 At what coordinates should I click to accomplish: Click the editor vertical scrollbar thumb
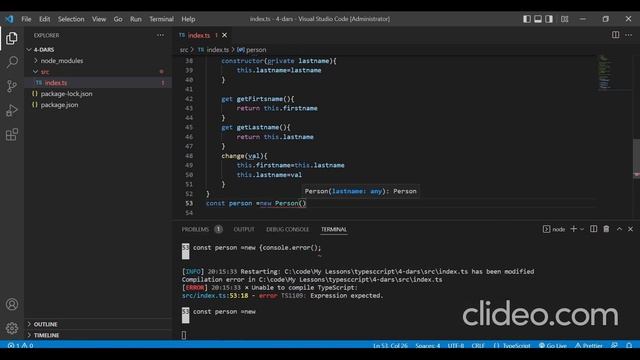[636, 158]
